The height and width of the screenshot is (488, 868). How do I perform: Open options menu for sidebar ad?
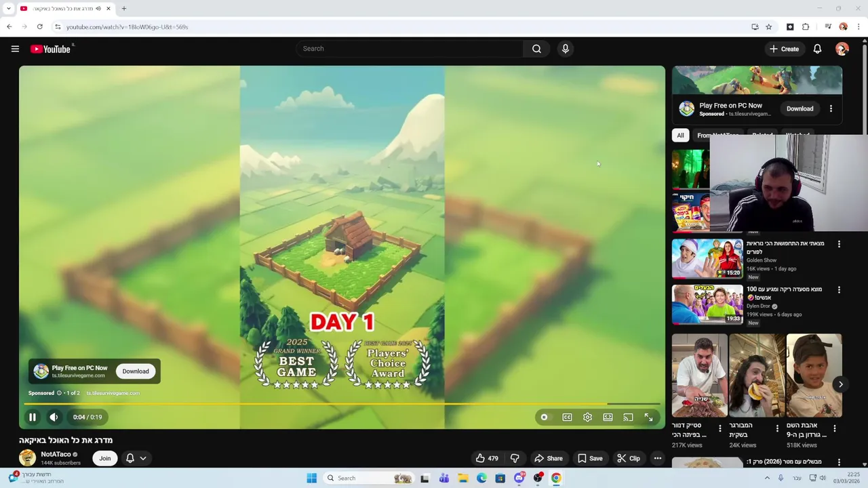[831, 108]
